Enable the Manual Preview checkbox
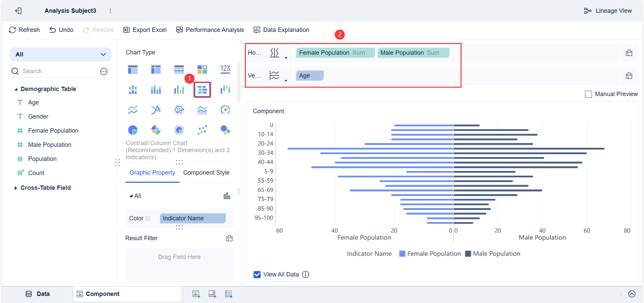The image size is (644, 303). click(588, 94)
